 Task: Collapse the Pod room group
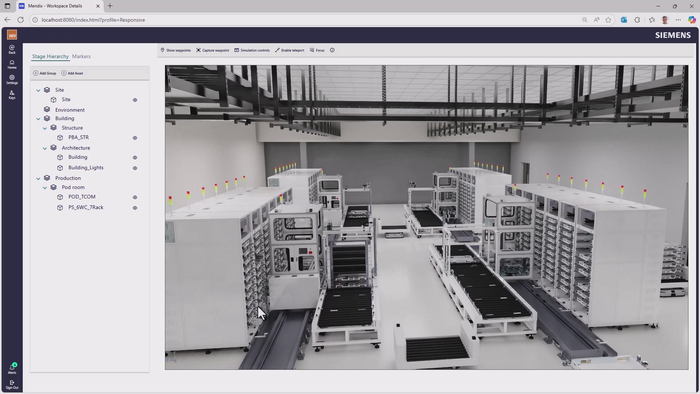(x=45, y=188)
